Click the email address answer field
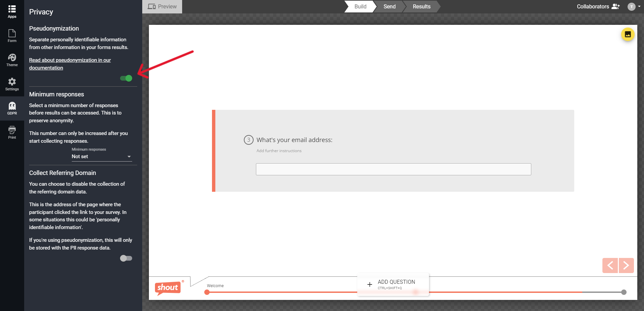Screen dimensions: 644x311 tap(393, 169)
